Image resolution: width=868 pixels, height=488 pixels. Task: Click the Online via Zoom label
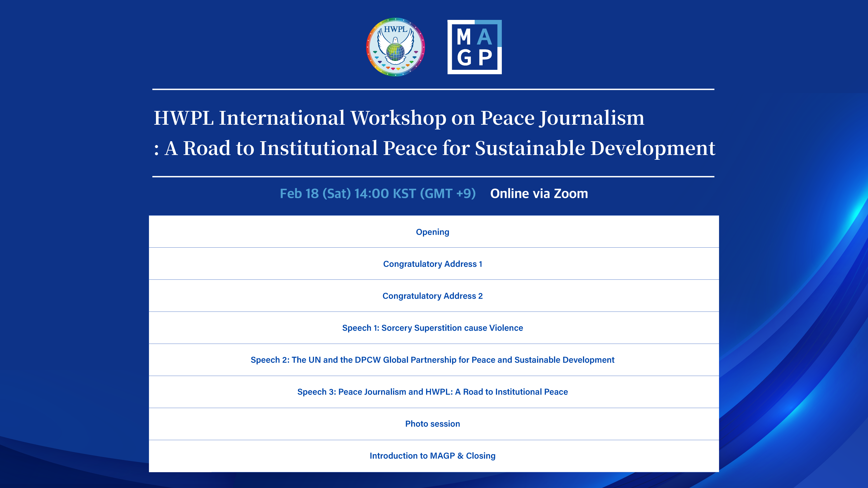[539, 194]
